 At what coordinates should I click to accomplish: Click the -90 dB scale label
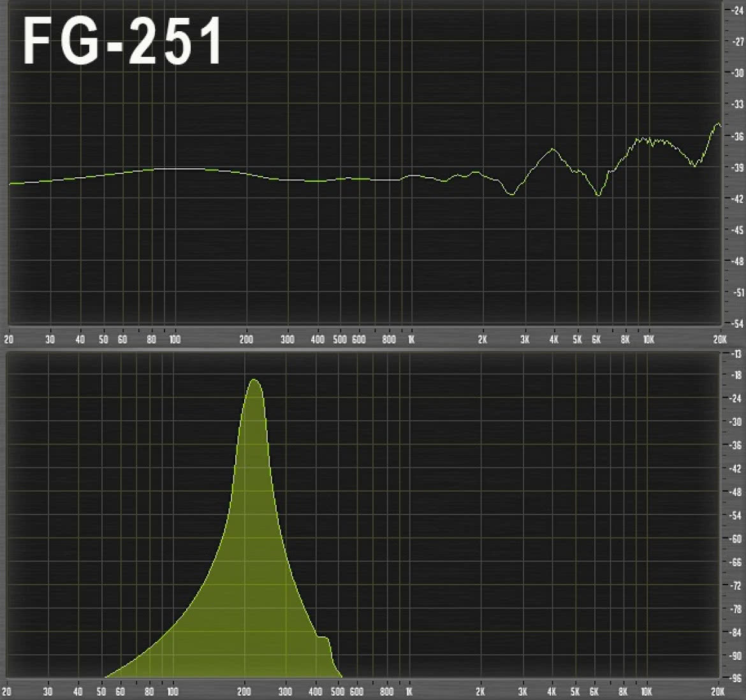(736, 656)
